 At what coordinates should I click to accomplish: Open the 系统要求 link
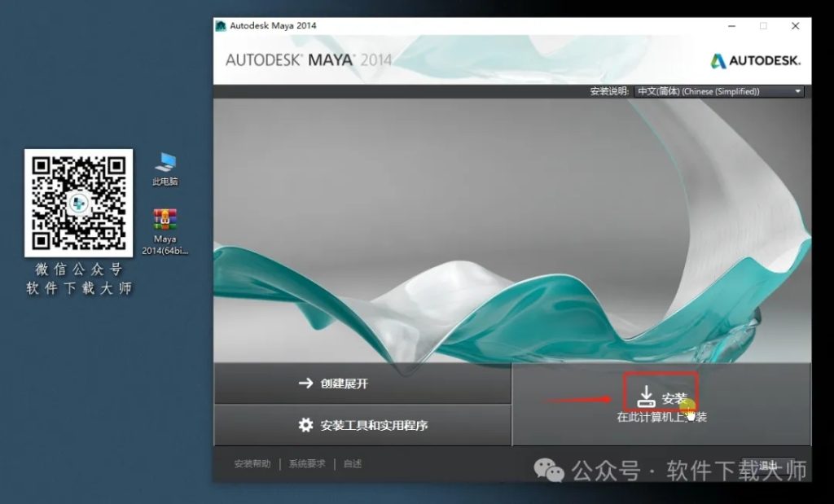pyautogui.click(x=307, y=464)
